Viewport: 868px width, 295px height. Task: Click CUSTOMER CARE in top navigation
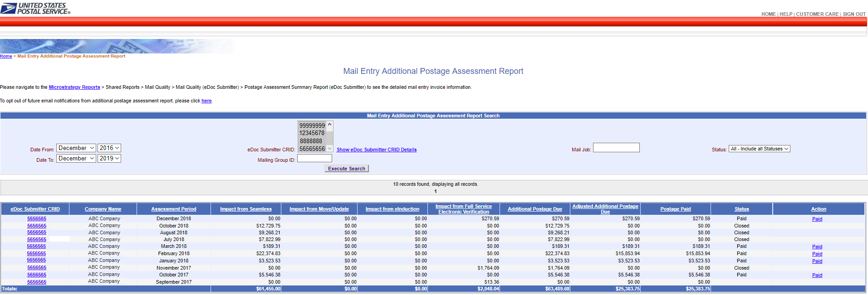point(817,15)
